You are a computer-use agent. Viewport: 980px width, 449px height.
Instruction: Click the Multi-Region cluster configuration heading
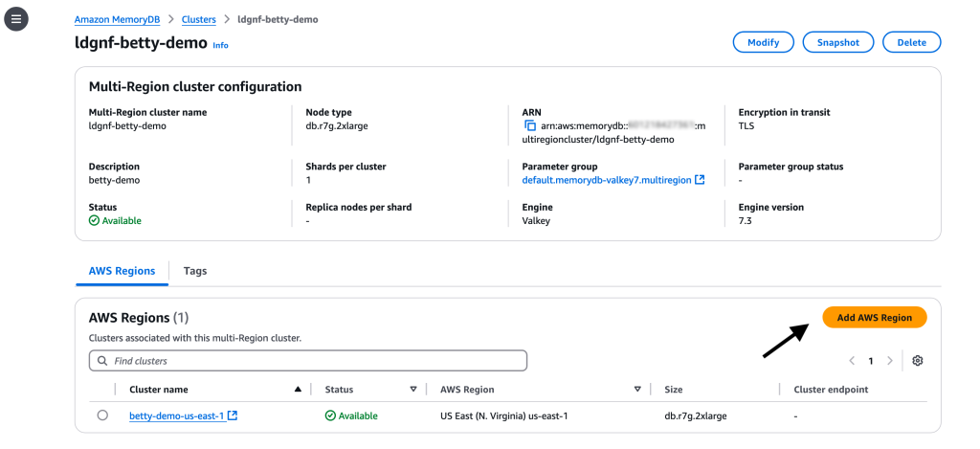[x=195, y=87]
